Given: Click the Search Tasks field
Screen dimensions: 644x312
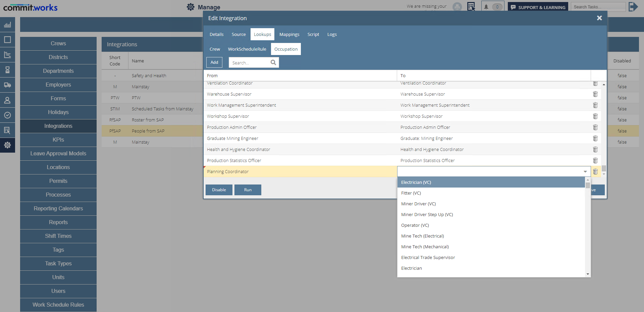Looking at the screenshot, I should click(598, 7).
